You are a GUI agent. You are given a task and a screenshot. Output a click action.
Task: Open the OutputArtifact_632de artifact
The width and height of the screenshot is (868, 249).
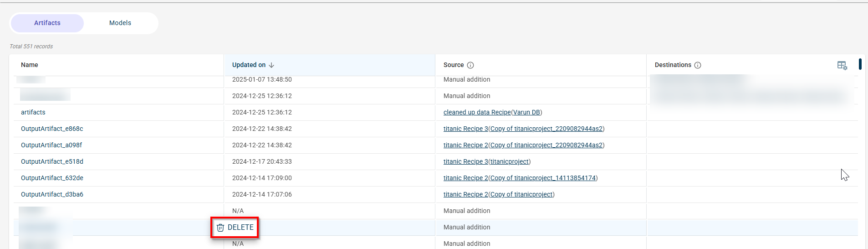point(52,178)
